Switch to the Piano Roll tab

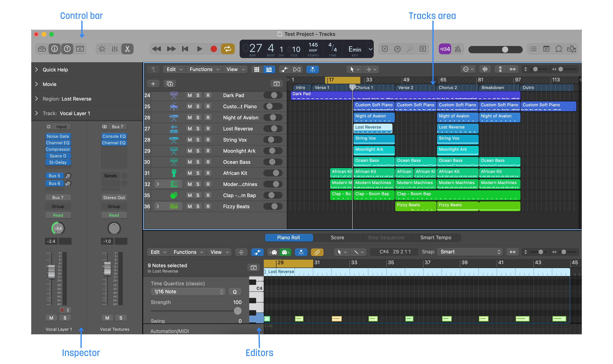(289, 238)
